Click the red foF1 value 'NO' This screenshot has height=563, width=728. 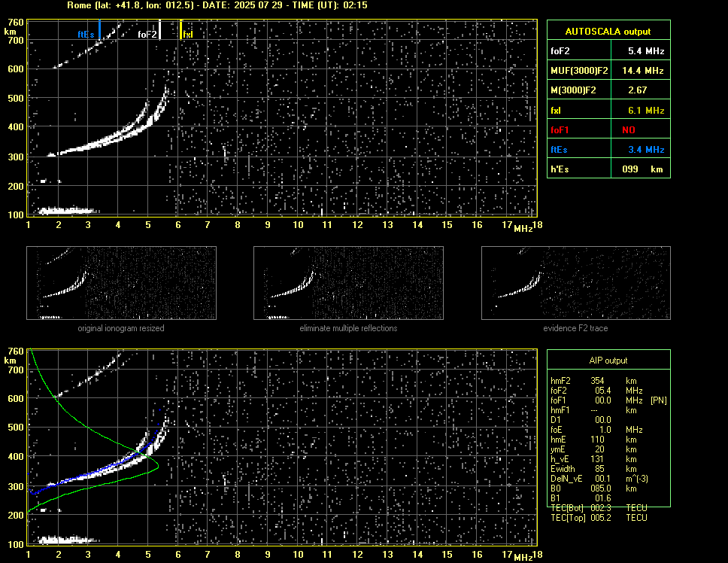(629, 130)
